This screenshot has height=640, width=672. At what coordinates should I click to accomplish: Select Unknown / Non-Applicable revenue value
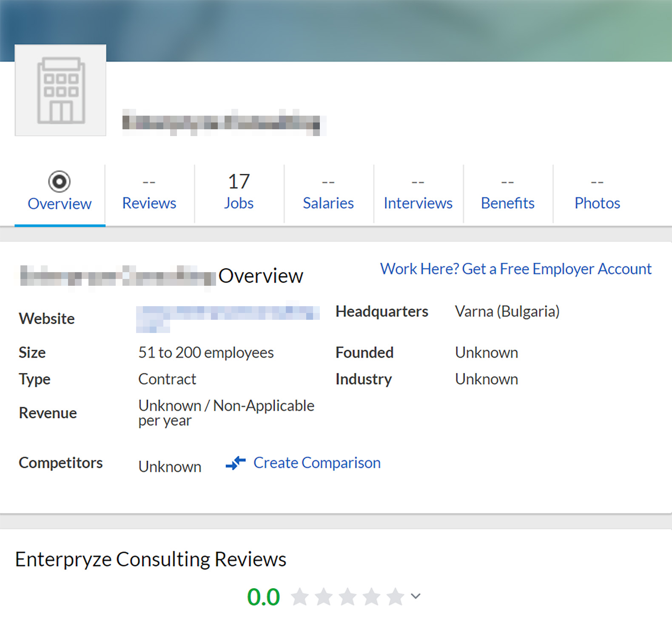(226, 413)
